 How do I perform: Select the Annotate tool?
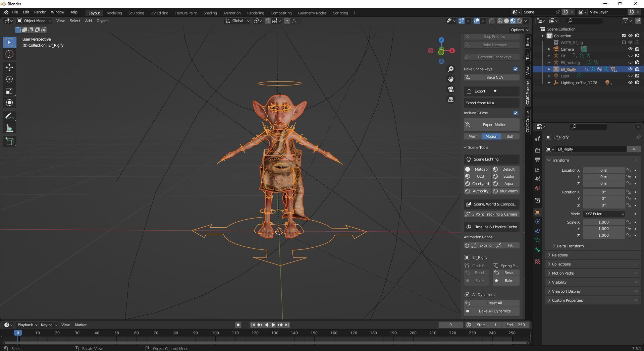9,116
